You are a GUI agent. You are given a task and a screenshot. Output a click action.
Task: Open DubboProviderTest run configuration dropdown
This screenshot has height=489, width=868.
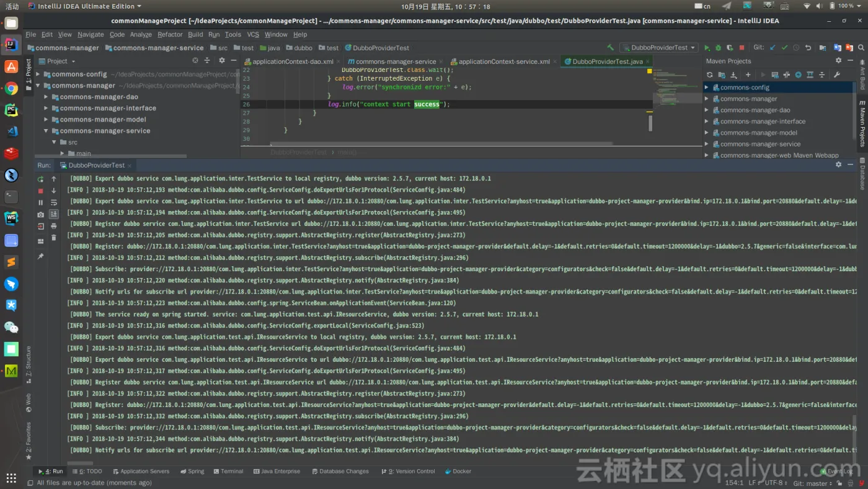[658, 48]
